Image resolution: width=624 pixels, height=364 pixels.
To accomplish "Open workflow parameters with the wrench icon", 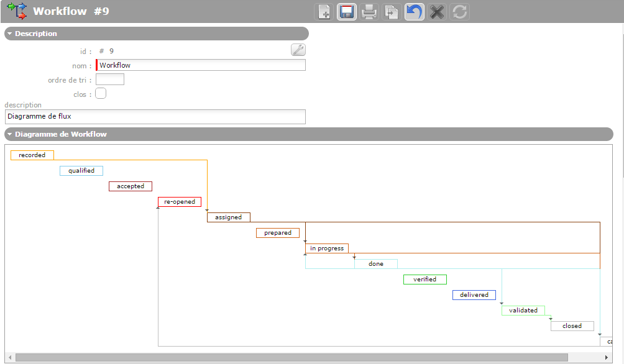I will [298, 50].
